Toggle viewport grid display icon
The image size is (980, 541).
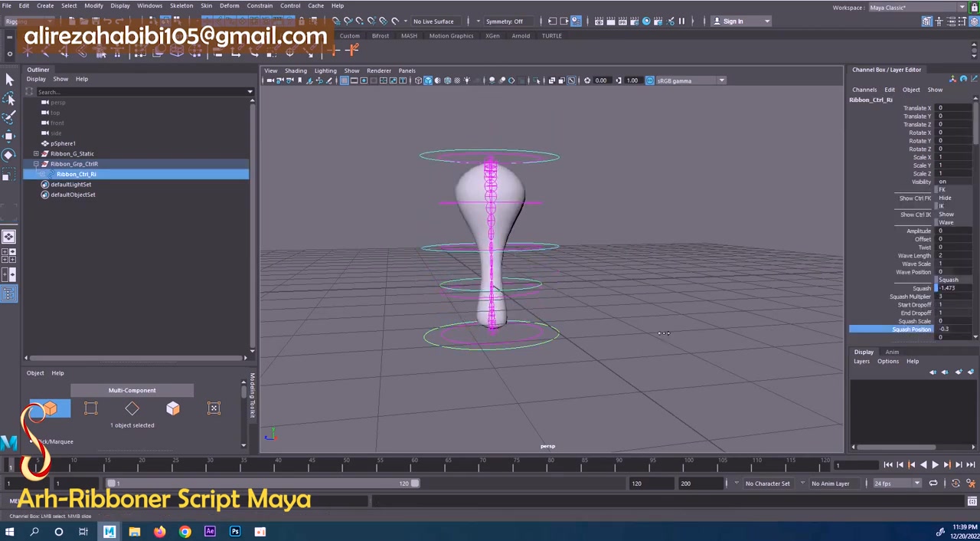click(x=344, y=80)
